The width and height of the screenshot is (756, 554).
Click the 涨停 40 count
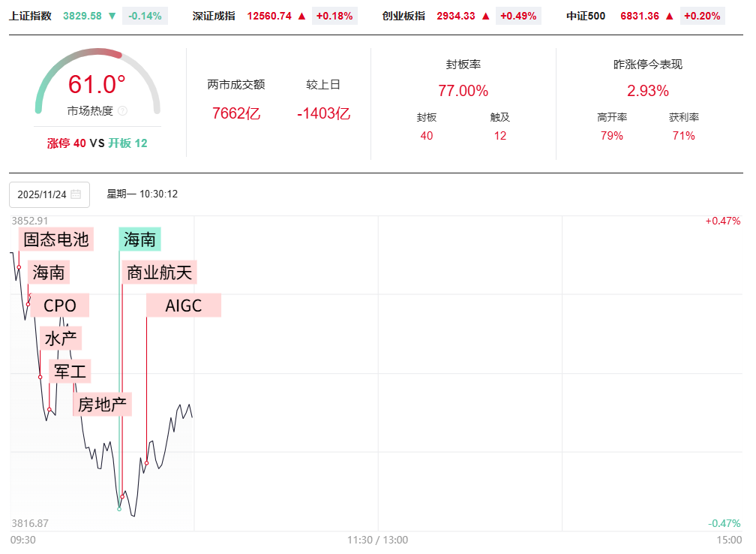[x=67, y=143]
